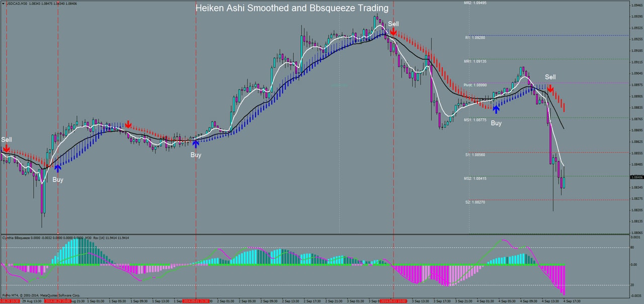644x304 pixels.
Task: Click the 2014.08.29 20:00 red time marker
Action: (x=57, y=301)
